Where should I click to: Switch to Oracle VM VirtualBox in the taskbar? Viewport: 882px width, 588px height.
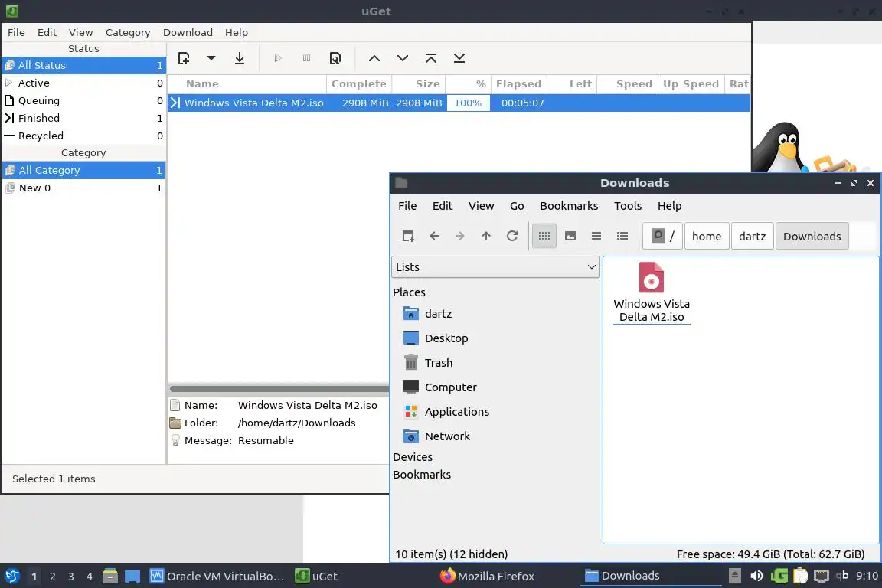[x=217, y=577]
